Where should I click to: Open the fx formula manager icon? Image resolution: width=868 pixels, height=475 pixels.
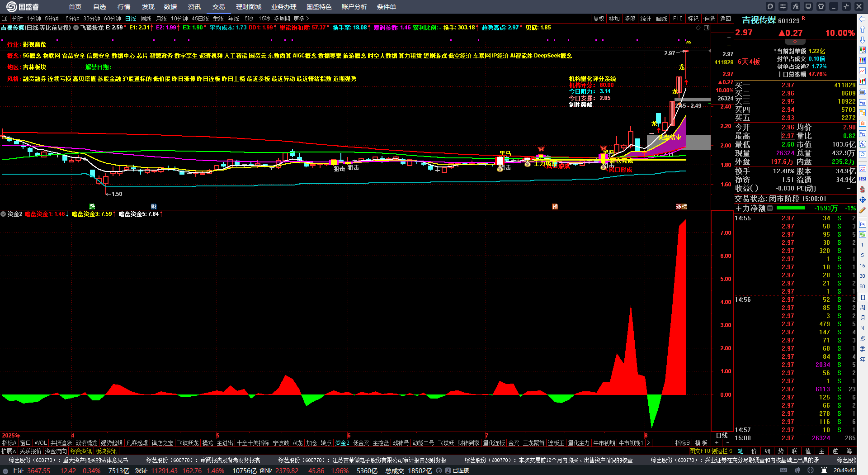(796, 6)
